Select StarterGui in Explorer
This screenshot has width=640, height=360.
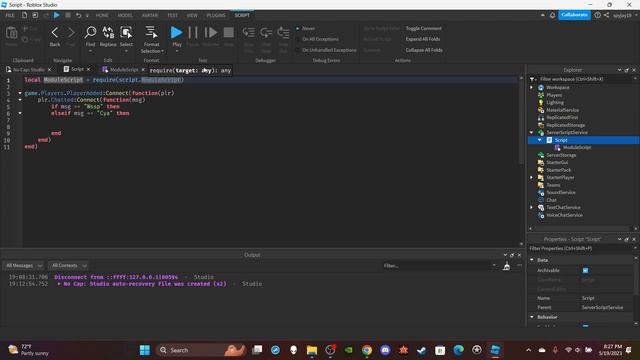(x=557, y=162)
